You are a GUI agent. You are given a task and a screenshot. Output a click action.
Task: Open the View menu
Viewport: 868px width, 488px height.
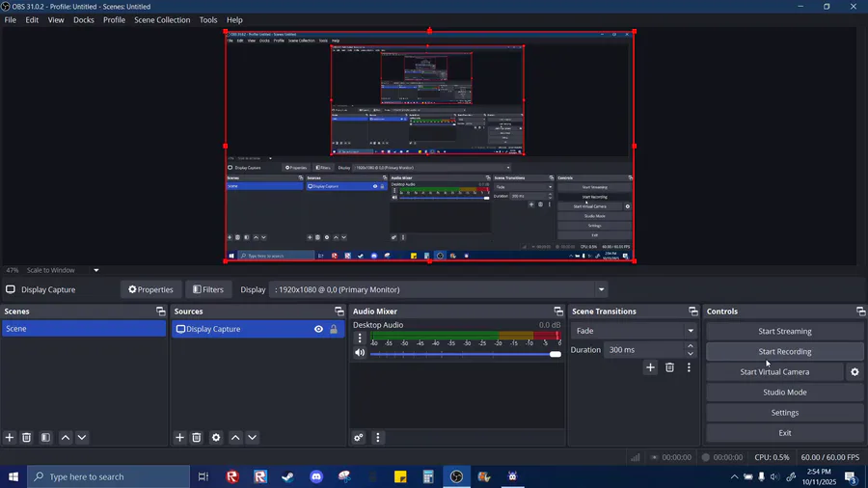pyautogui.click(x=55, y=20)
